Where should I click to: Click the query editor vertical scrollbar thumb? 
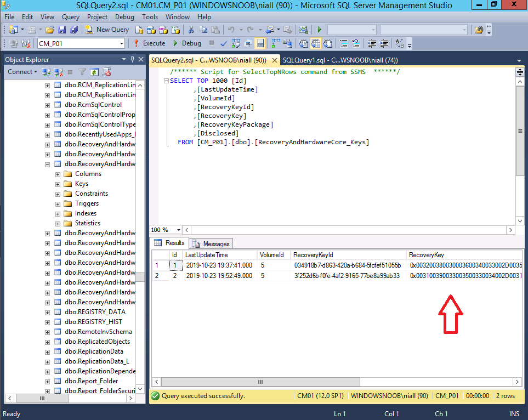(x=520, y=130)
